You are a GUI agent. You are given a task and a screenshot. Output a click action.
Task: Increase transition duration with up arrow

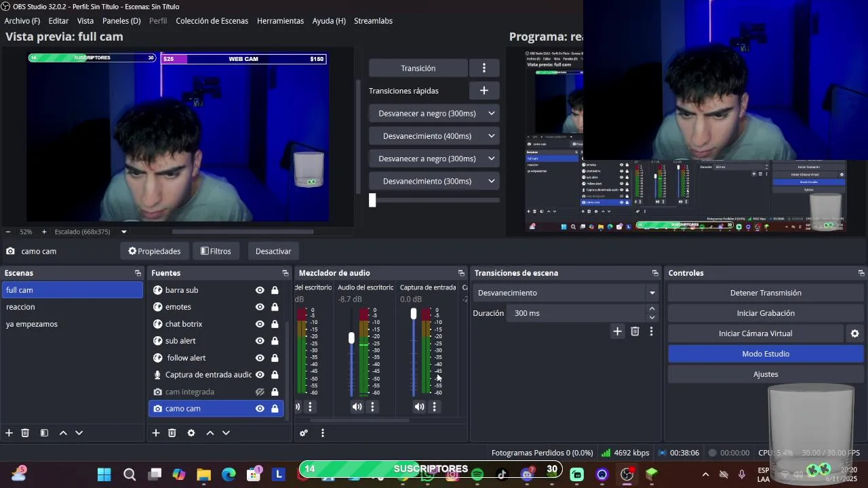[652, 309]
